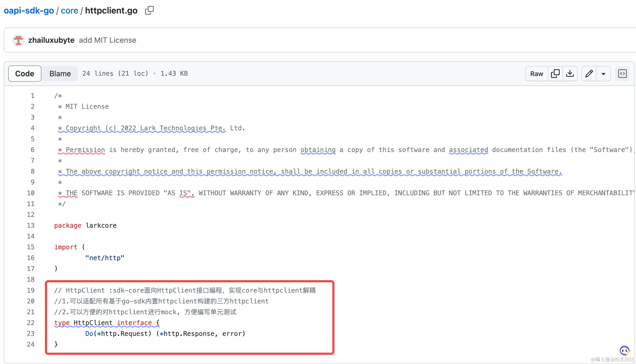
Task: Edit this file with the pencil icon
Action: coord(589,74)
